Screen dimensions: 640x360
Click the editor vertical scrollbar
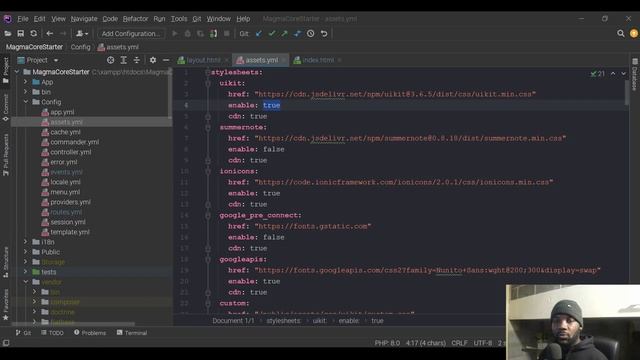627,92
